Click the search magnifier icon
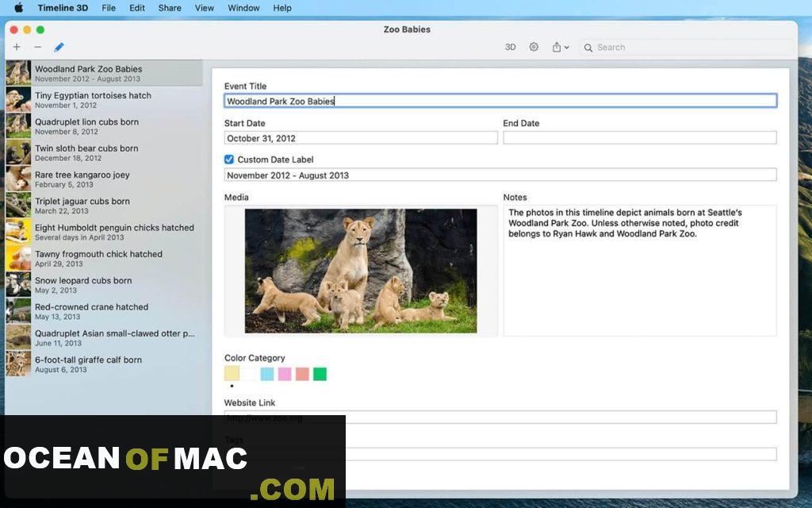812x508 pixels. coord(588,48)
